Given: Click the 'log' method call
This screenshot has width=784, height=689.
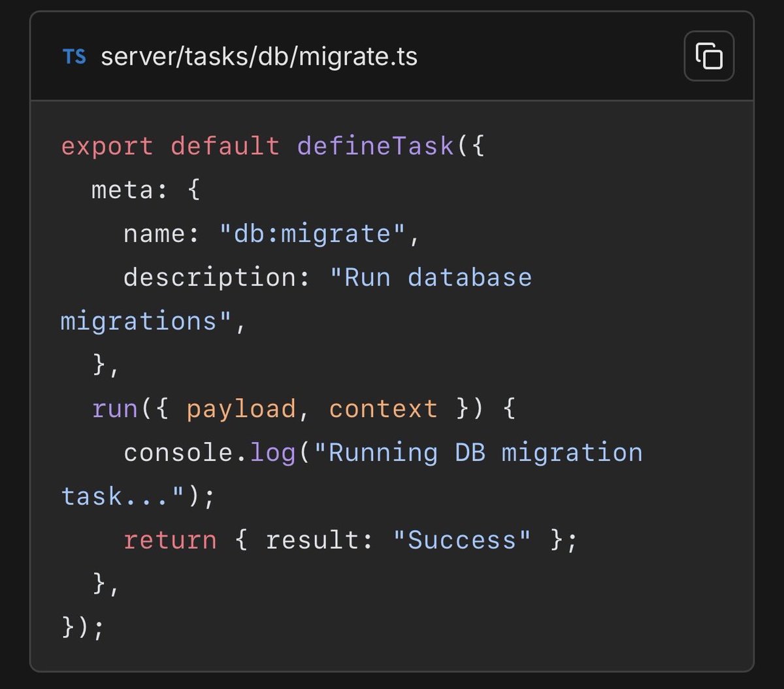Looking at the screenshot, I should coord(273,454).
